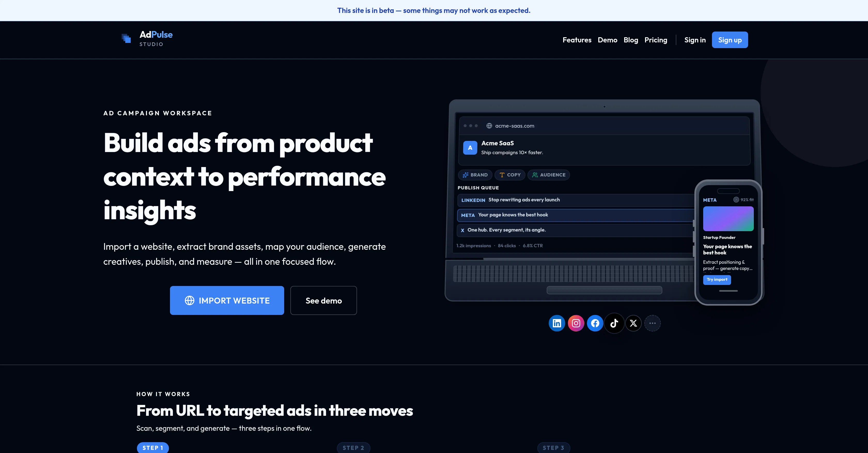Click the Acme SaaS 'A' avatar icon

[470, 148]
